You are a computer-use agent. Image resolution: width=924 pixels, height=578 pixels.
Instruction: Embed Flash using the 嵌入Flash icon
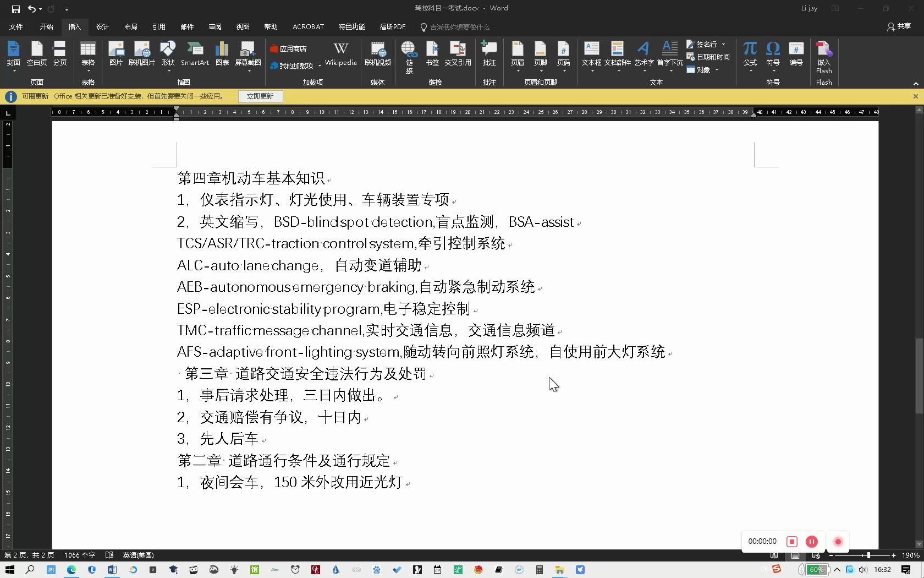point(823,55)
